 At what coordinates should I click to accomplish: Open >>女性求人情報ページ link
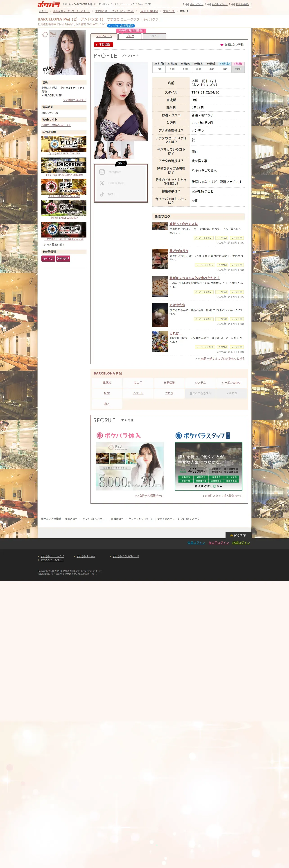(x=149, y=496)
